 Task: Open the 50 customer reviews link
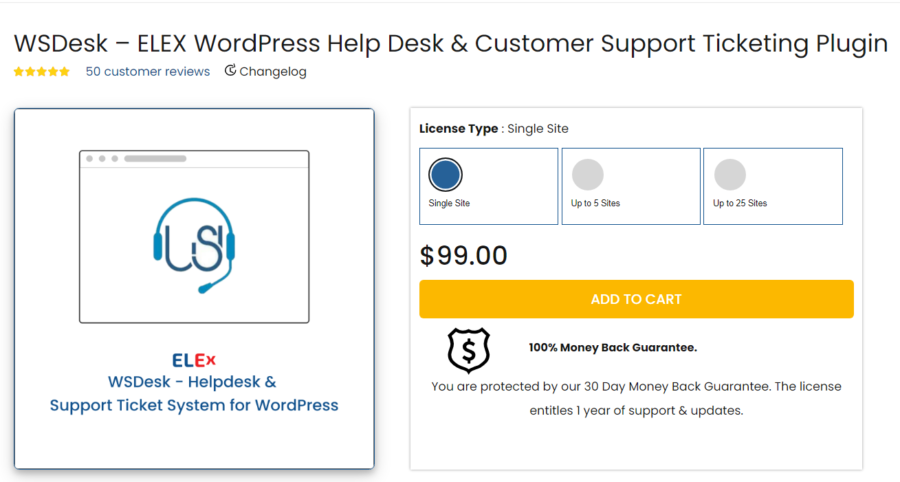148,72
